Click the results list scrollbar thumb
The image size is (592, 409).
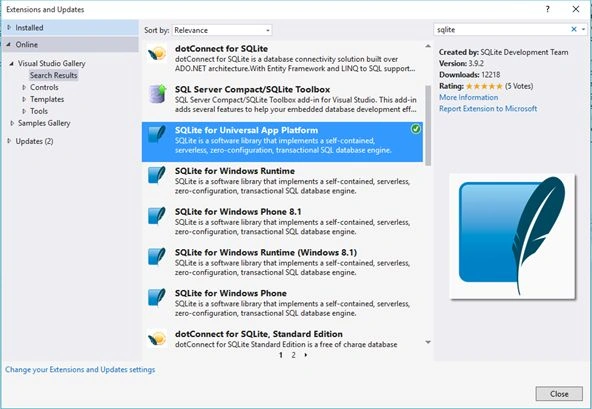pos(428,125)
